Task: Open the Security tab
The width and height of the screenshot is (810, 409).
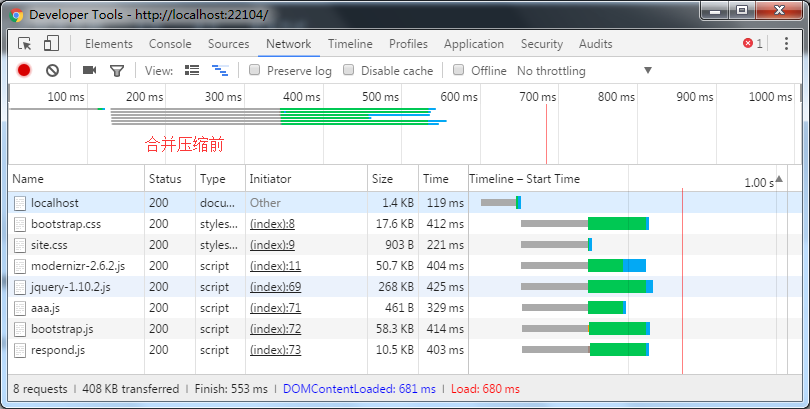Action: (x=541, y=44)
